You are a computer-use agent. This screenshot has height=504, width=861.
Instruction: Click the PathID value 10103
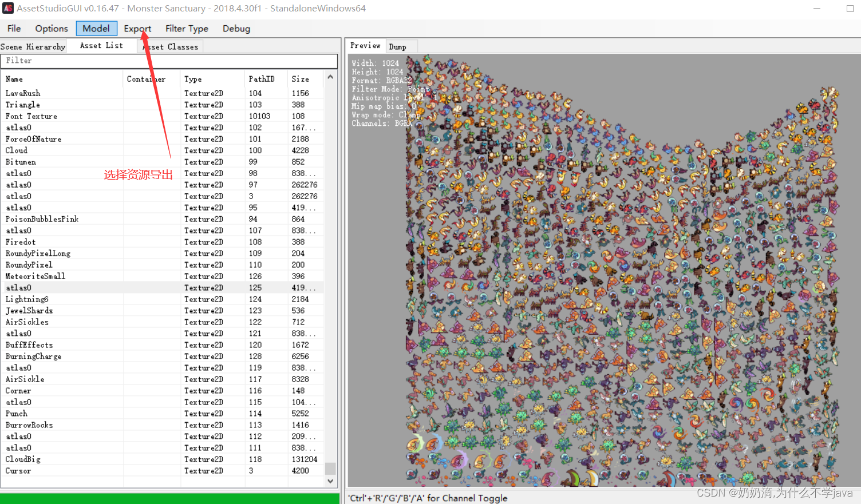tap(259, 116)
